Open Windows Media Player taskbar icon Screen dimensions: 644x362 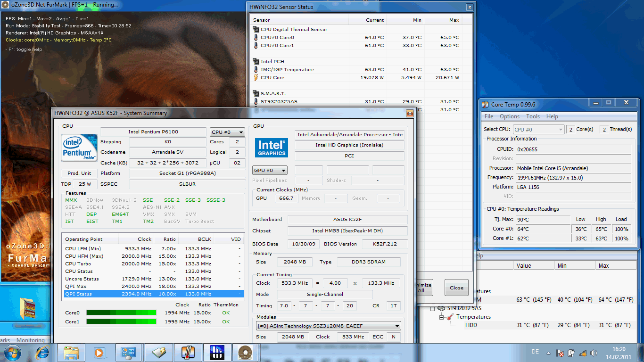(99, 352)
